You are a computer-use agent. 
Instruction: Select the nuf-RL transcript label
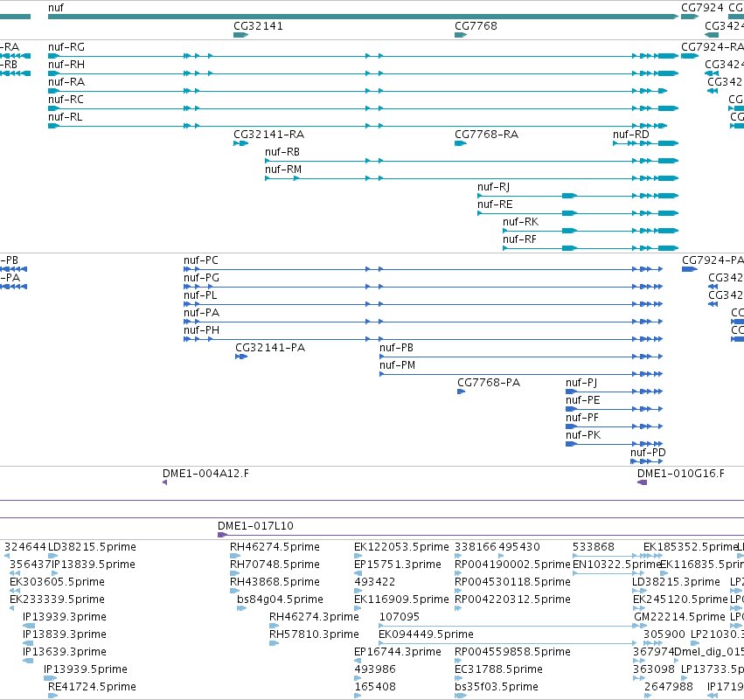click(65, 117)
